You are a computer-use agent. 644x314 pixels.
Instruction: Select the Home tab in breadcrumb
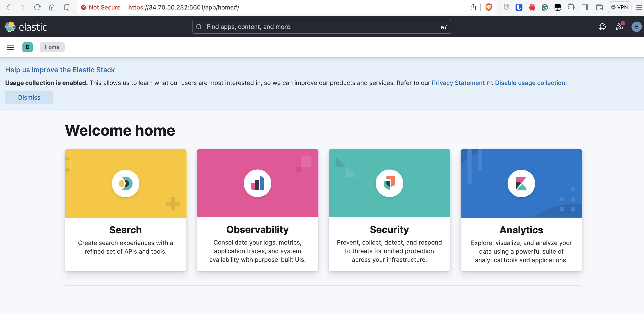point(52,47)
